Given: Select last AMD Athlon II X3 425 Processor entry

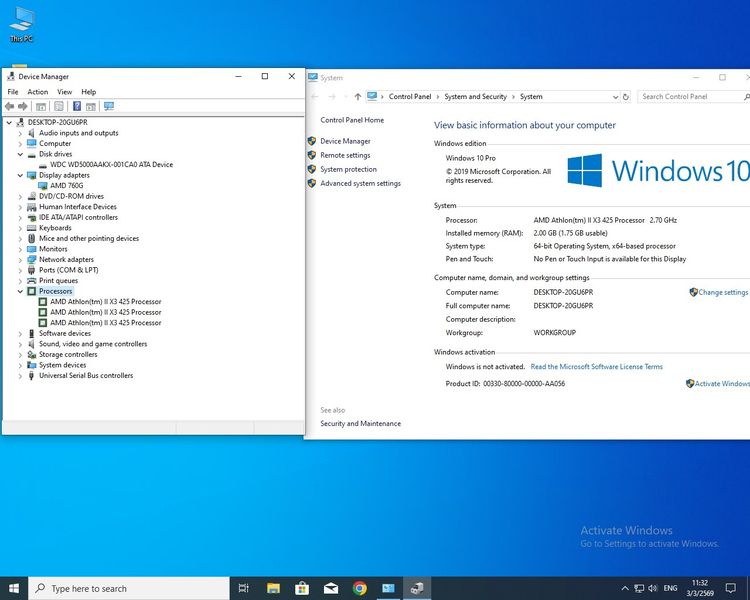Looking at the screenshot, I should [106, 323].
